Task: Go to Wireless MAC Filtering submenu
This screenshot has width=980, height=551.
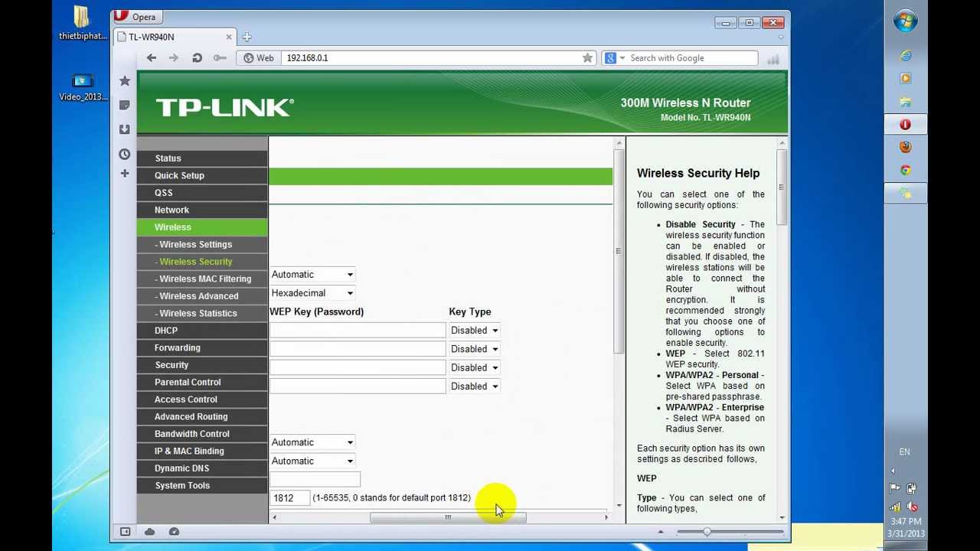Action: [203, 279]
